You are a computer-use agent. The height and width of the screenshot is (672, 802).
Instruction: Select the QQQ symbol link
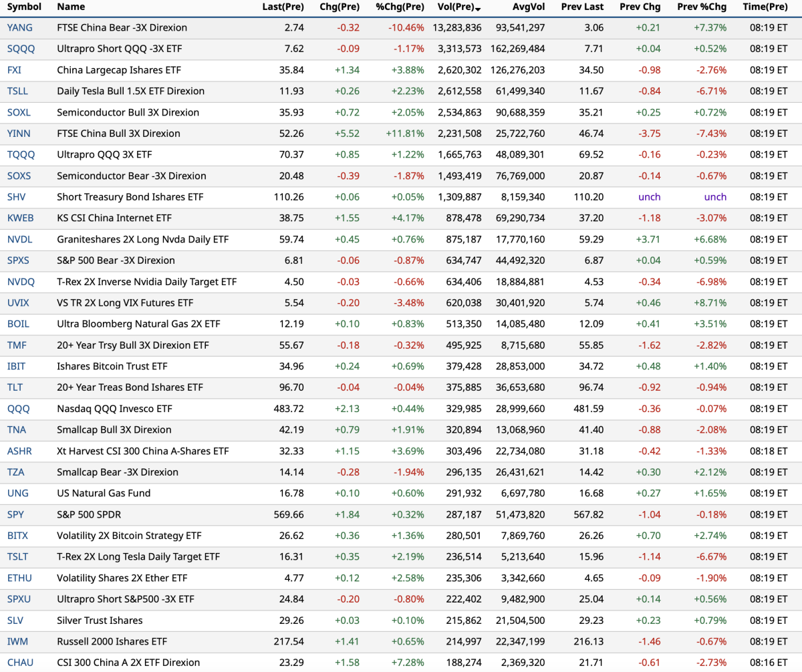pyautogui.click(x=18, y=409)
